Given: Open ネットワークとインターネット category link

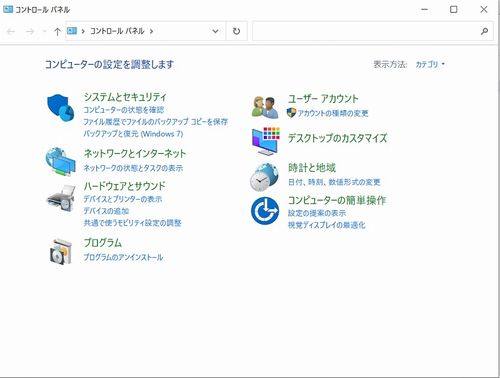Looking at the screenshot, I should [x=135, y=154].
